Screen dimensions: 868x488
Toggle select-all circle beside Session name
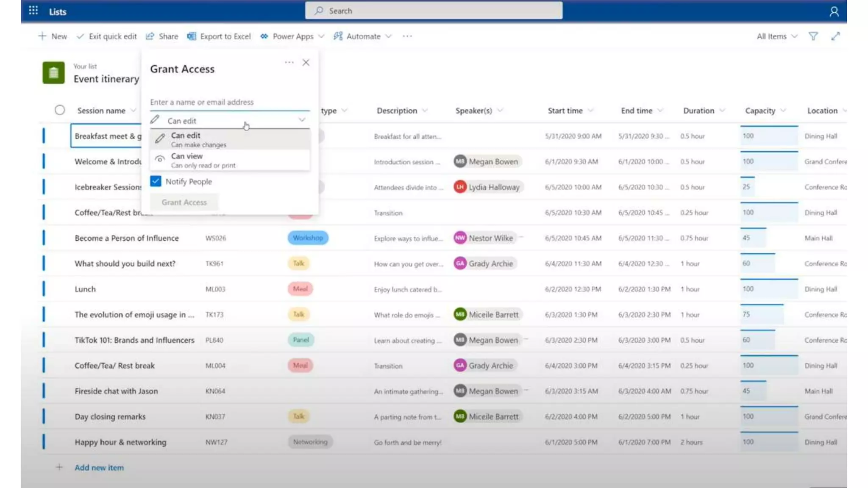click(x=60, y=110)
